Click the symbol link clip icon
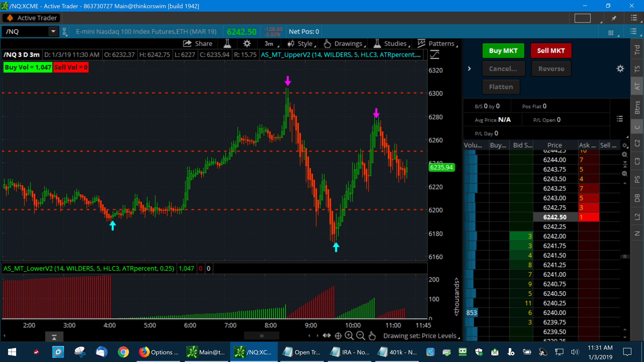 (x=64, y=32)
